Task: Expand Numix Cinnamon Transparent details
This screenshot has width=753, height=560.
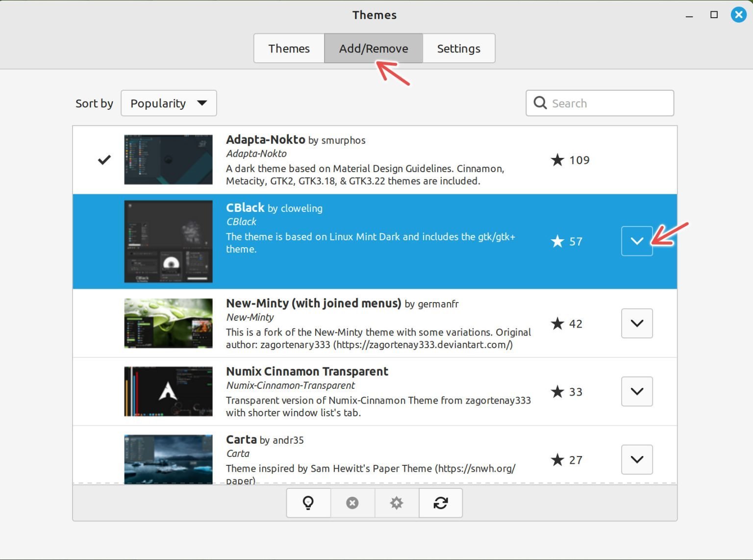Action: (x=637, y=391)
